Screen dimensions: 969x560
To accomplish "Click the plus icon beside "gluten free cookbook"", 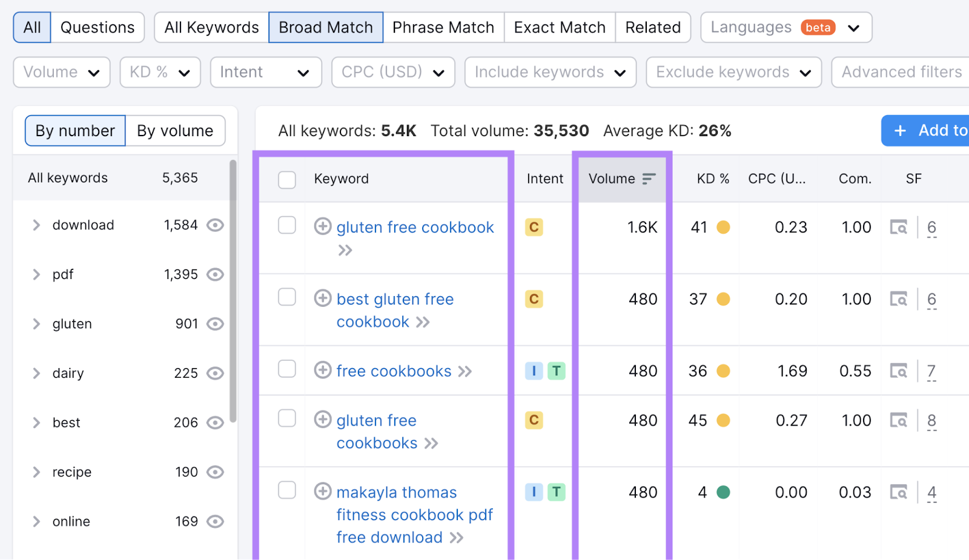I will pos(322,227).
